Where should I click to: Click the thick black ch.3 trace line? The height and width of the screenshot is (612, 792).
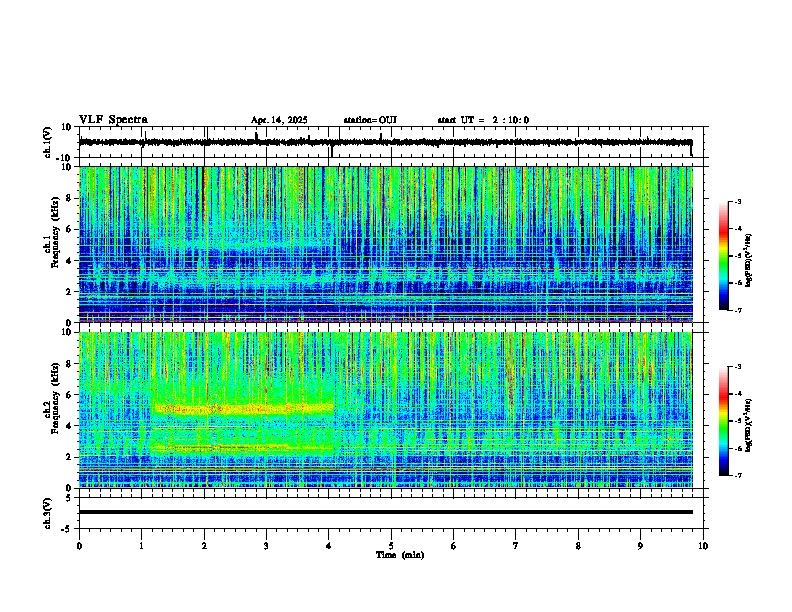[385, 512]
